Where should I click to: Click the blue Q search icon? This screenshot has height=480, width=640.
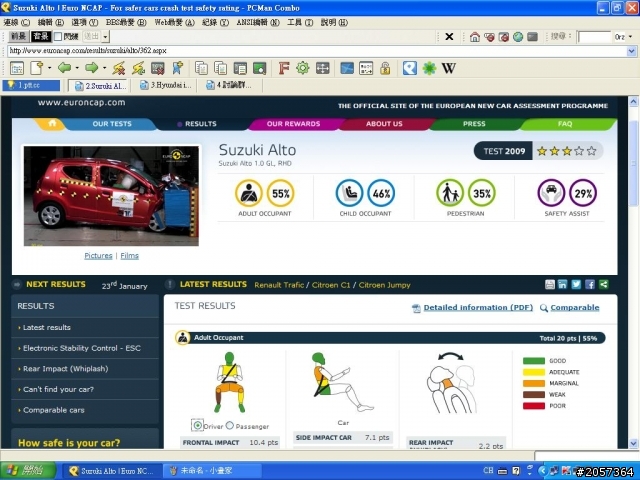(x=410, y=68)
